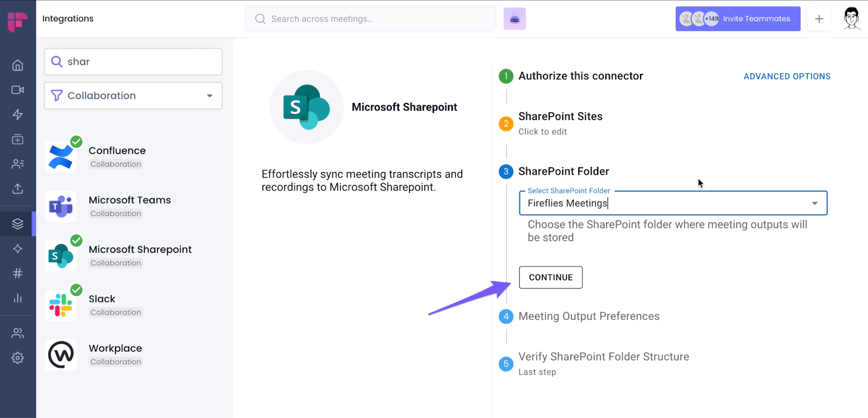Select step 1 Authorize this connector
868x418 pixels.
coord(580,76)
